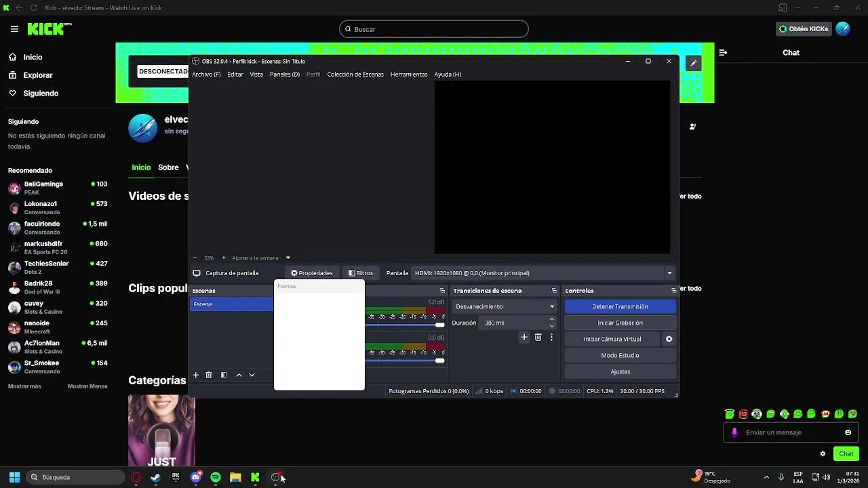Collapse recommended channels with Mostrar Menos
The height and width of the screenshot is (488, 868).
click(x=87, y=386)
